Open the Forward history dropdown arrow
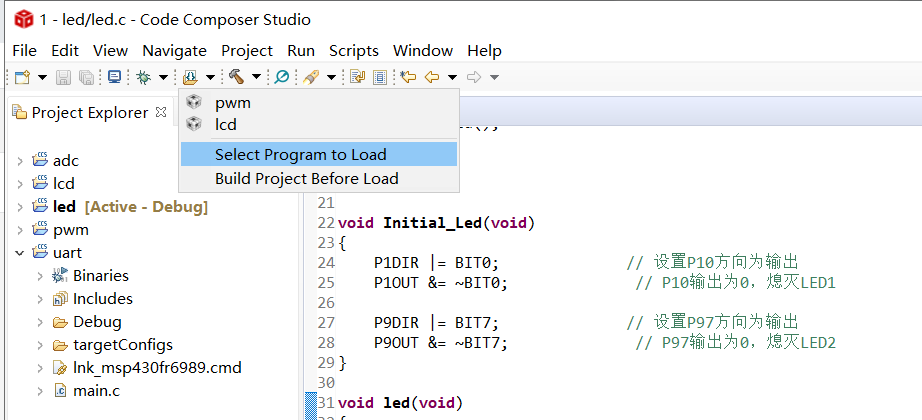The height and width of the screenshot is (420, 922). (x=495, y=77)
